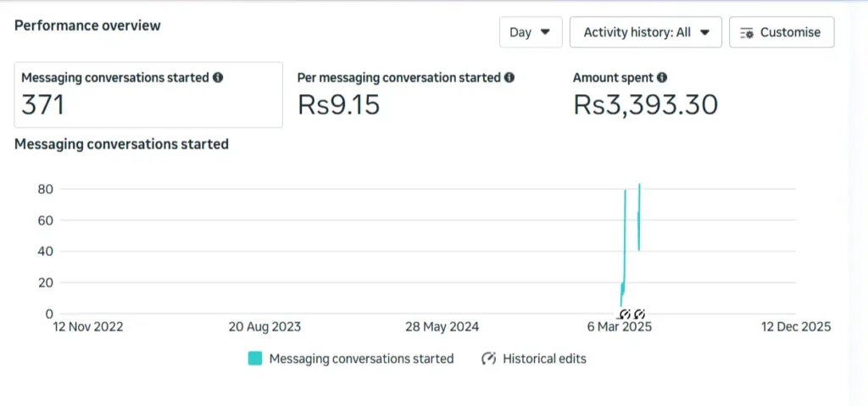Toggle Messaging conversations started legend label

(x=361, y=359)
